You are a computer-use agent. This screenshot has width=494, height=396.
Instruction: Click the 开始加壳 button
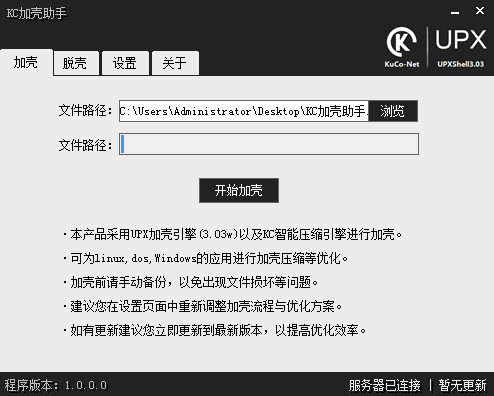(x=239, y=190)
